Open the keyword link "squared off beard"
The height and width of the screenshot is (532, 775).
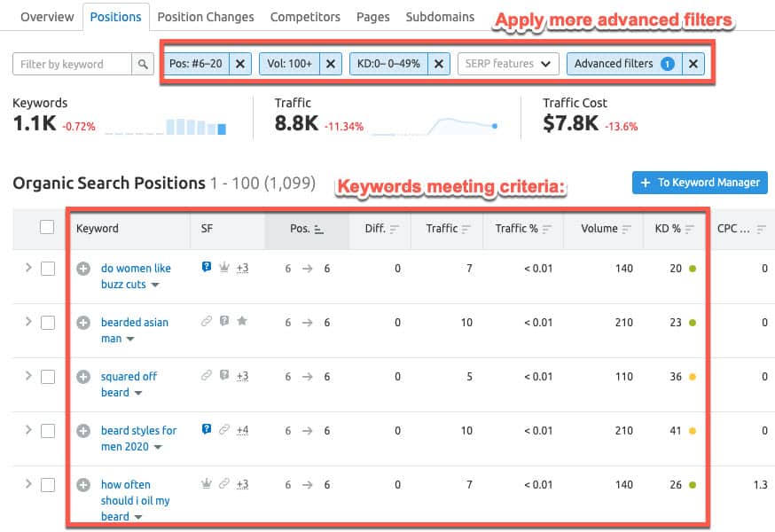pos(128,375)
